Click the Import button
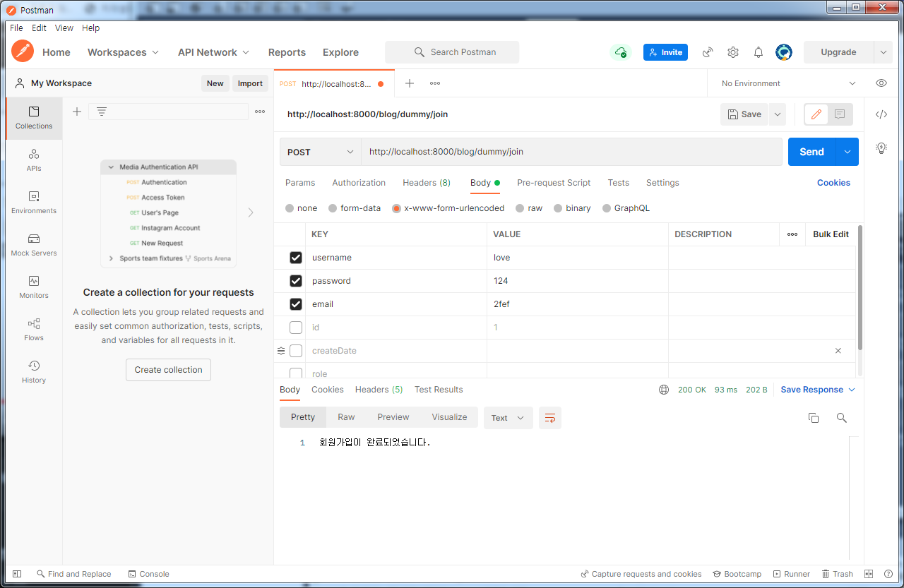Viewport: 904px width, 588px height. tap(250, 83)
